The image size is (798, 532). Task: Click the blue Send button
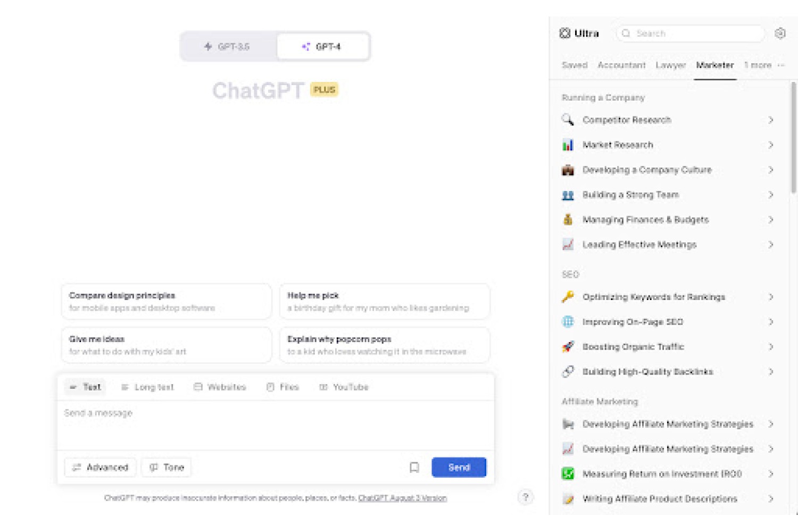[459, 467]
